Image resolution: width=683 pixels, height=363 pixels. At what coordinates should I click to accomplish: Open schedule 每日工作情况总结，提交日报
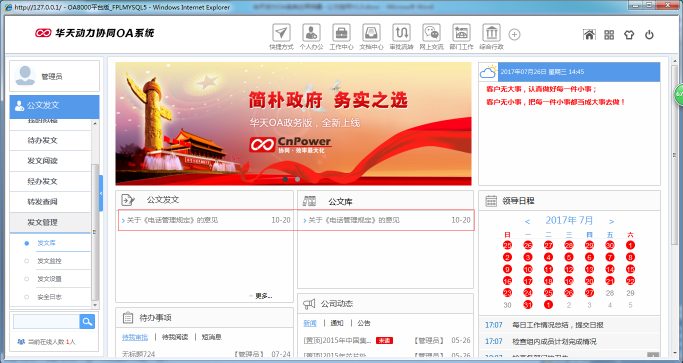click(558, 325)
